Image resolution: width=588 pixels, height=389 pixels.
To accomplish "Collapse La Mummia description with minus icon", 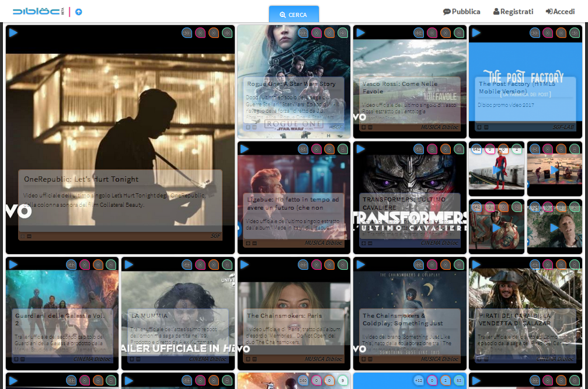I will (138, 359).
